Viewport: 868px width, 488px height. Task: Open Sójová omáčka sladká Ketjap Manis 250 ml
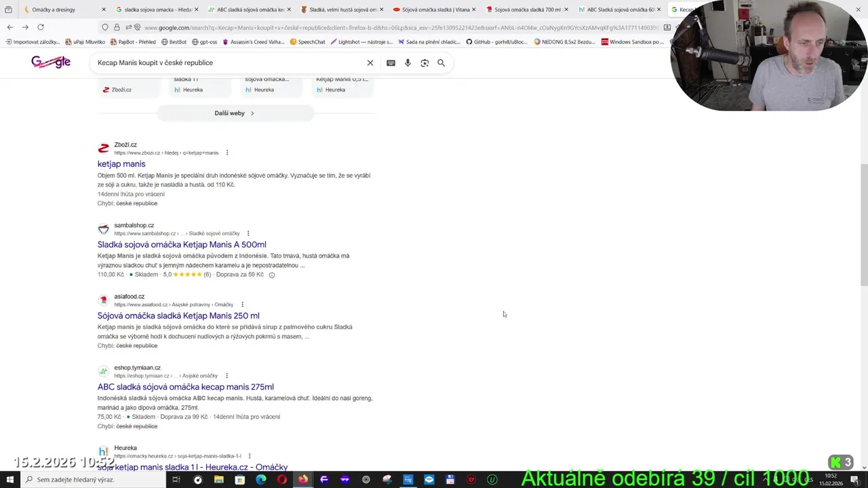click(178, 316)
